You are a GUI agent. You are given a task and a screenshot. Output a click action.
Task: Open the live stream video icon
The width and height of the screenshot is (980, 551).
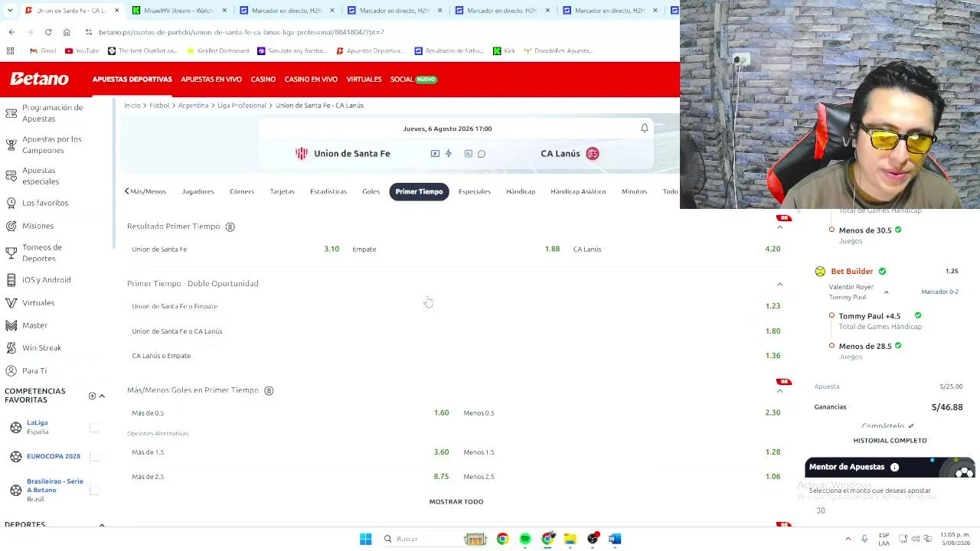point(435,154)
